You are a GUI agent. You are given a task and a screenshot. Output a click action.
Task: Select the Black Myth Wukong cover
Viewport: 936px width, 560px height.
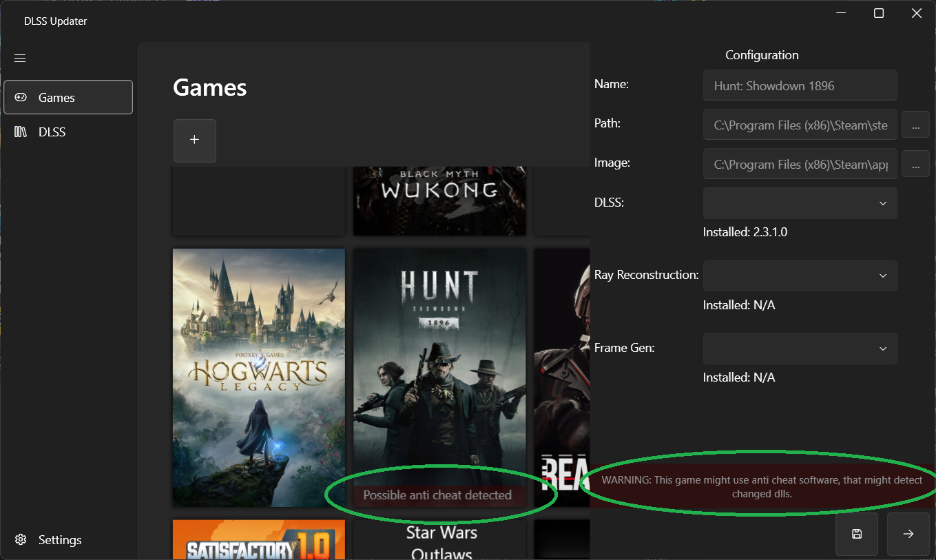tap(439, 201)
